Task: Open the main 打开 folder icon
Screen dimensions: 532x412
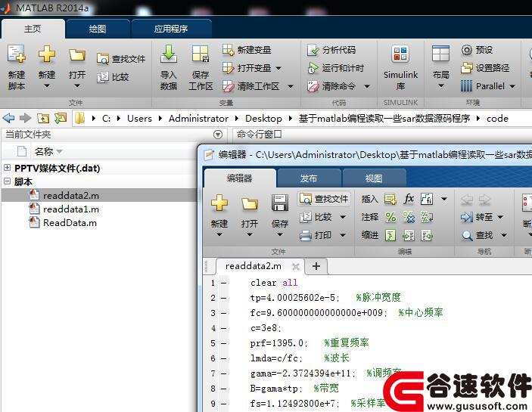Action: point(77,54)
